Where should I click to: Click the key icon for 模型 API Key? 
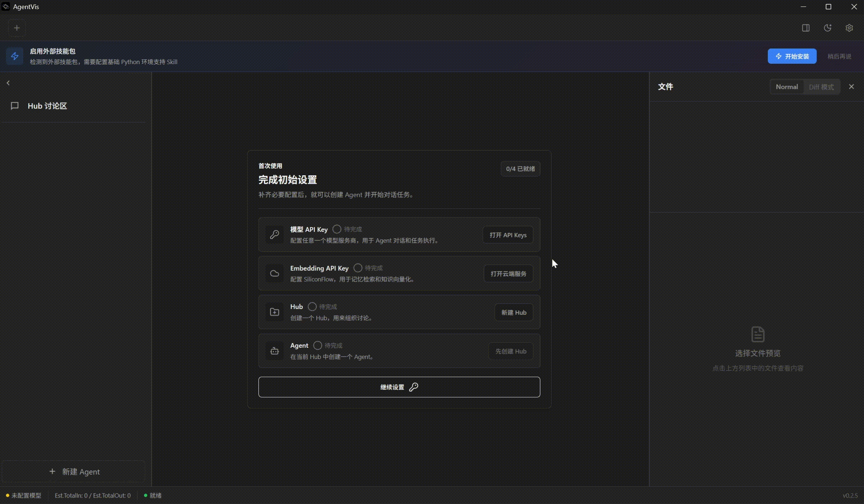[x=274, y=235]
